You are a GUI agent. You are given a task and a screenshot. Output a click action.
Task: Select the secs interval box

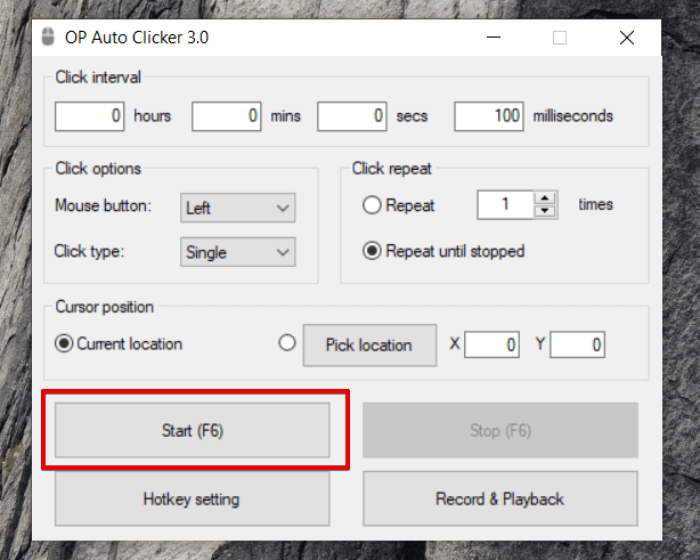pos(352,116)
